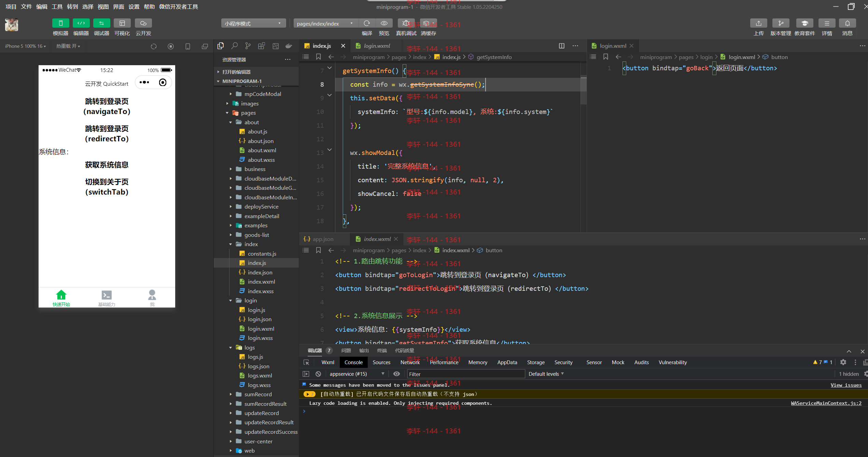Open login.js in file tree

[x=256, y=310]
